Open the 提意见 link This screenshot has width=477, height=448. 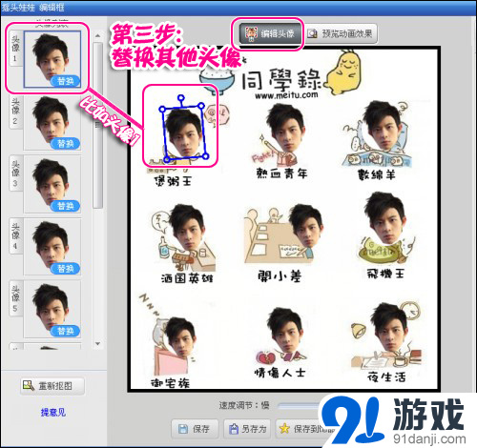pos(53,413)
